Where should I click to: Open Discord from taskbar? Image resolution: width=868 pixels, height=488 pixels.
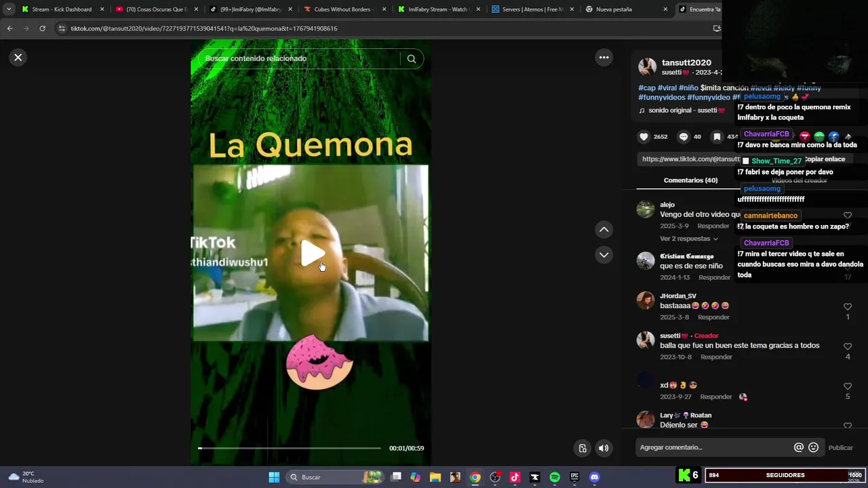(595, 477)
